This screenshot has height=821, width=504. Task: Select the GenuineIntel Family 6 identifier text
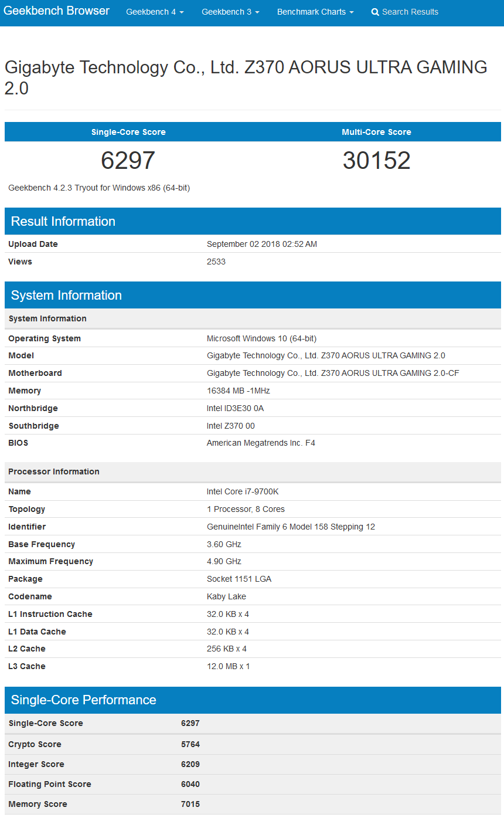point(291,527)
